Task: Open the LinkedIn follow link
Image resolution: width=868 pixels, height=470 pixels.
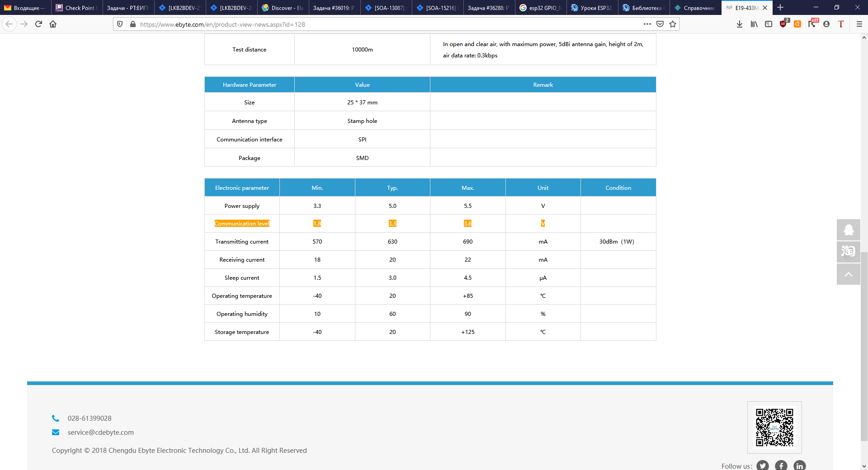Action: coord(800,465)
